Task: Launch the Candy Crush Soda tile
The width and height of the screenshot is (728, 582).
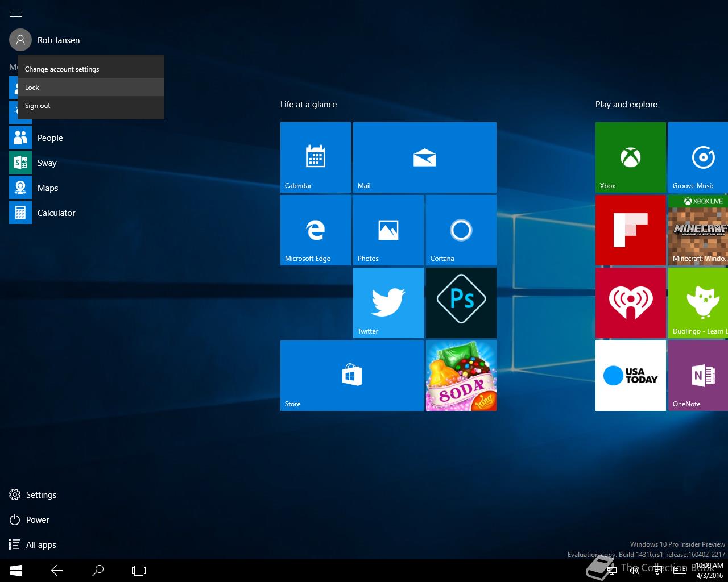Action: [461, 376]
